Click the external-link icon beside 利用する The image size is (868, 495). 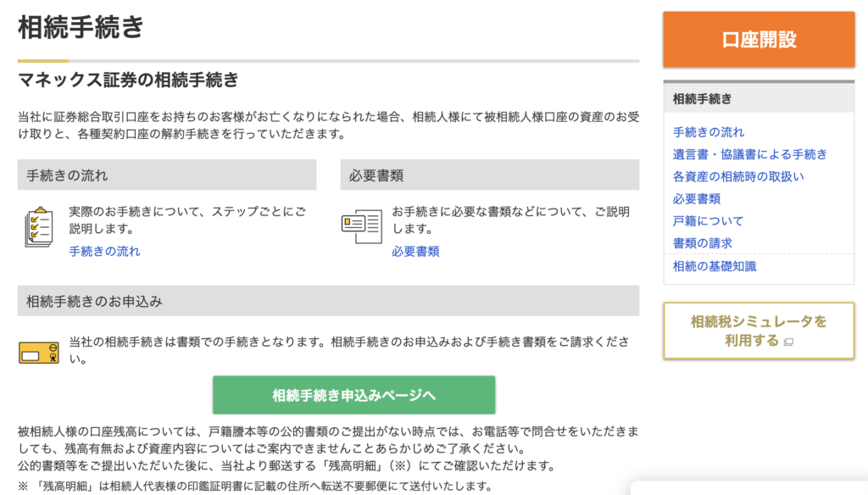[x=788, y=342]
